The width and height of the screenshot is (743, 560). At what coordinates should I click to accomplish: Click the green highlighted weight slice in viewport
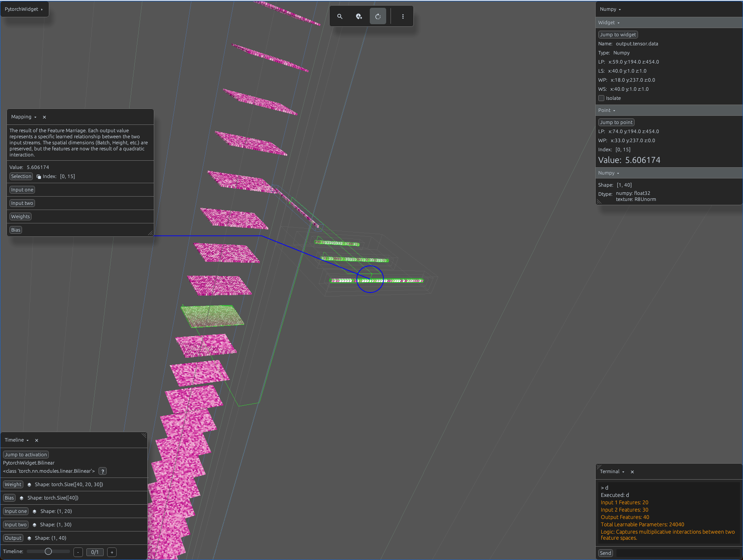tap(213, 316)
